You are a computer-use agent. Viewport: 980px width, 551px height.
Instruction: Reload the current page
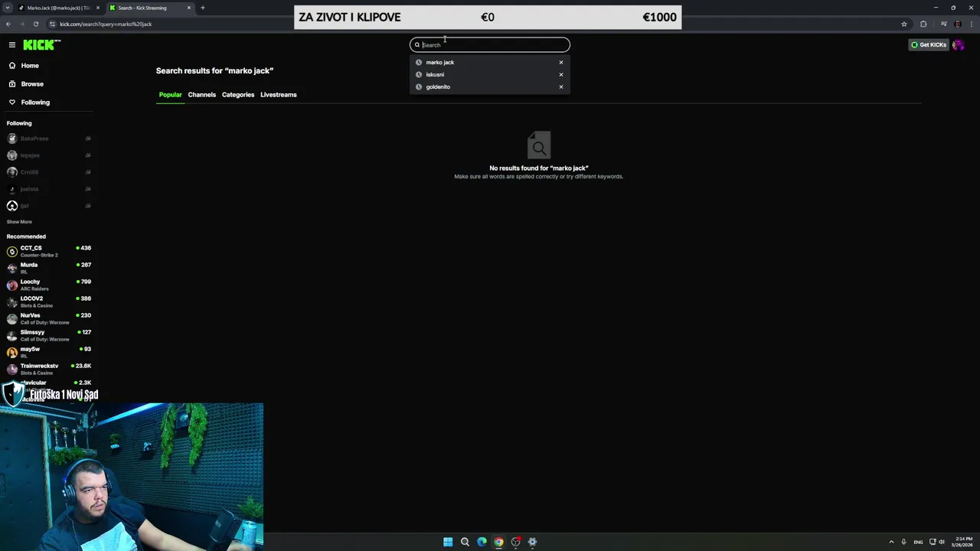pyautogui.click(x=35, y=24)
